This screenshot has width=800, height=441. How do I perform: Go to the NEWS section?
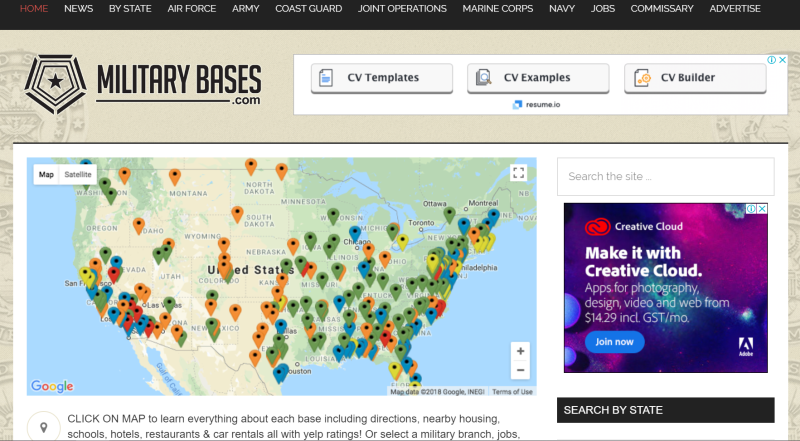tap(79, 9)
